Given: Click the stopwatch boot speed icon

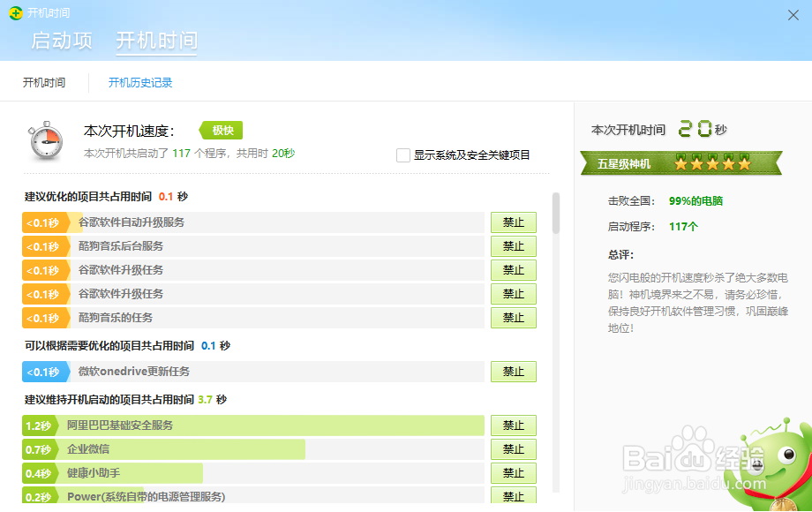Looking at the screenshot, I should point(46,141).
